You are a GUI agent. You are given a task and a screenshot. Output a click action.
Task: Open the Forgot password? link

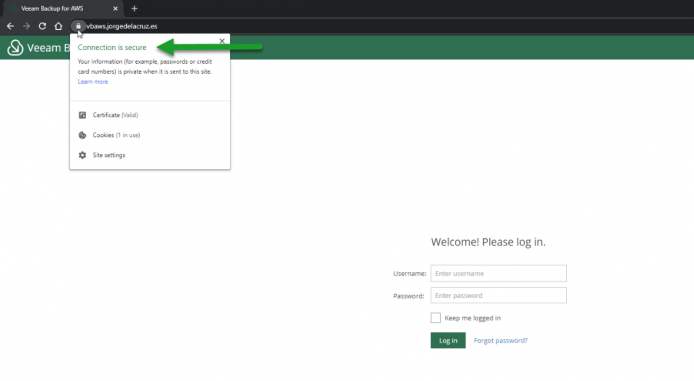[501, 340]
